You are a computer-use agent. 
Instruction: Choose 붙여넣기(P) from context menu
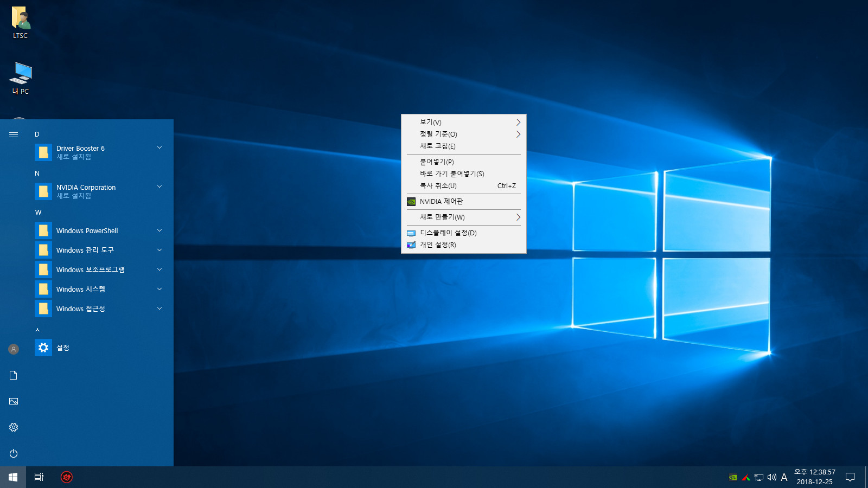464,162
